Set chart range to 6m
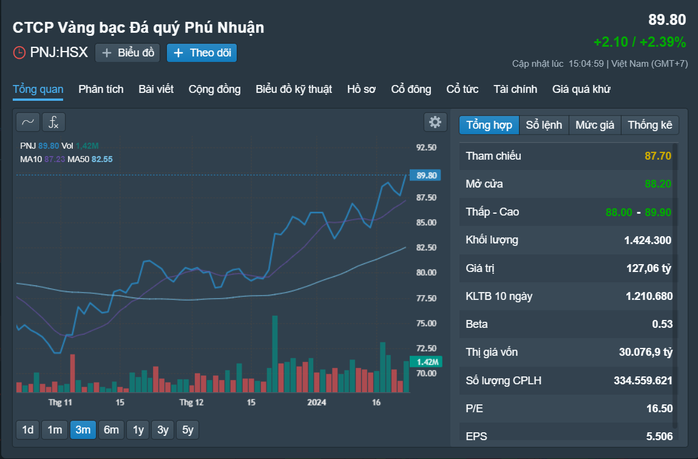Image resolution: width=698 pixels, height=459 pixels. (x=111, y=430)
